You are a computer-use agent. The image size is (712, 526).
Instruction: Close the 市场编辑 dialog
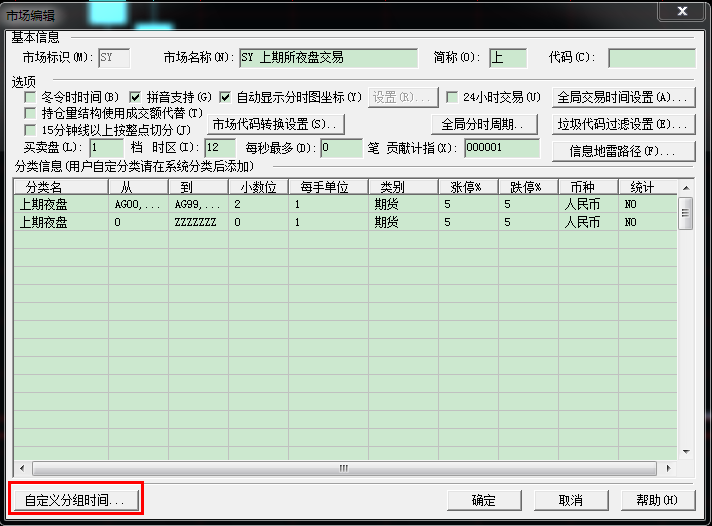682,11
